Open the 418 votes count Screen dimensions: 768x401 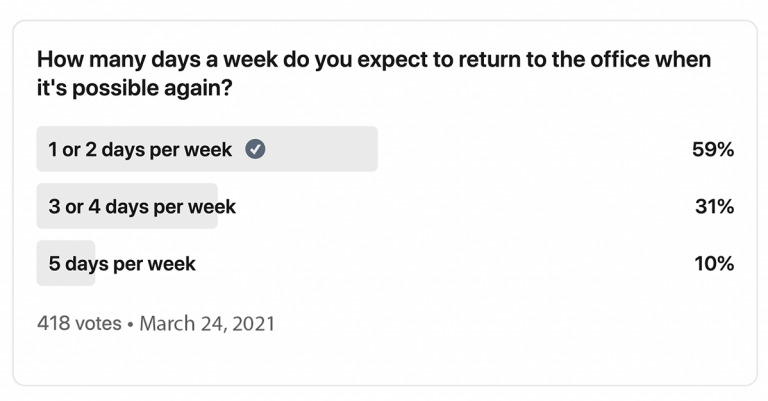pyautogui.click(x=78, y=324)
